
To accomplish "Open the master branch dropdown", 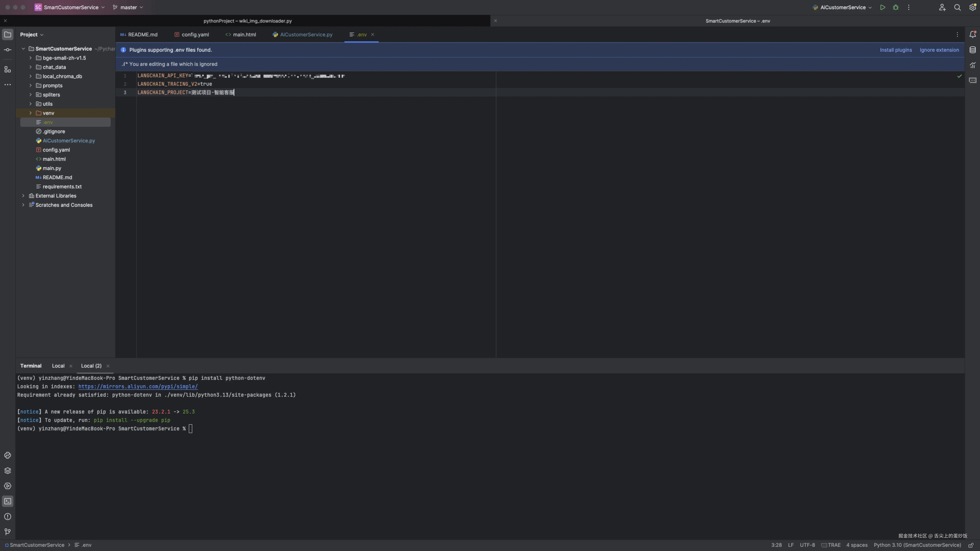I will [128, 7].
